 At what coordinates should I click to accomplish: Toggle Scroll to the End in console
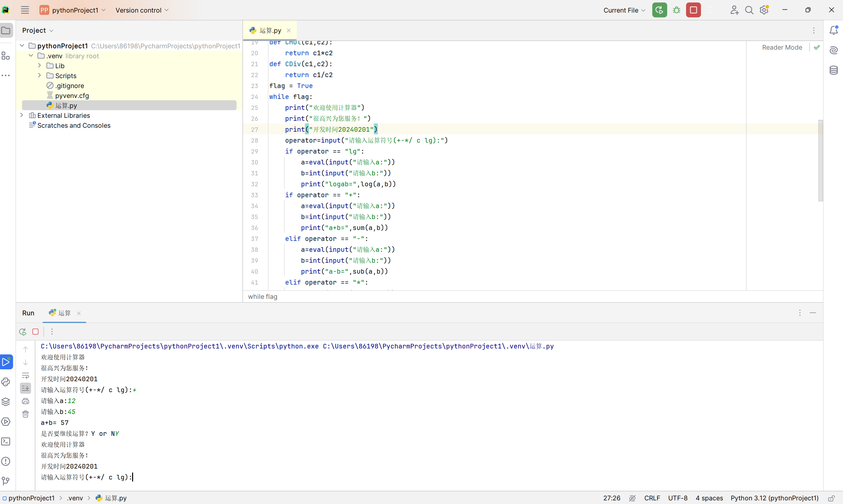coord(25,388)
